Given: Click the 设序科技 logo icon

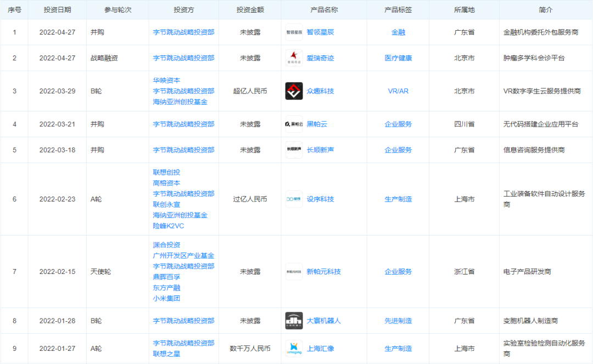Looking at the screenshot, I should pos(294,199).
